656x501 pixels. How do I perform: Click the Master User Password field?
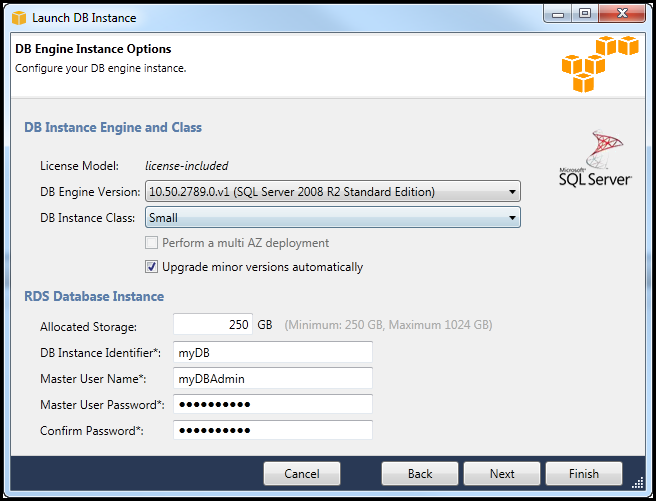[x=272, y=404]
